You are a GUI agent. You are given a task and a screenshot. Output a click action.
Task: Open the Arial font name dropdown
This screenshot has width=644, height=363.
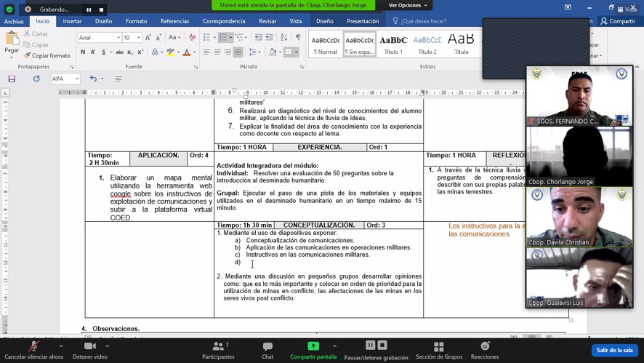pos(118,37)
